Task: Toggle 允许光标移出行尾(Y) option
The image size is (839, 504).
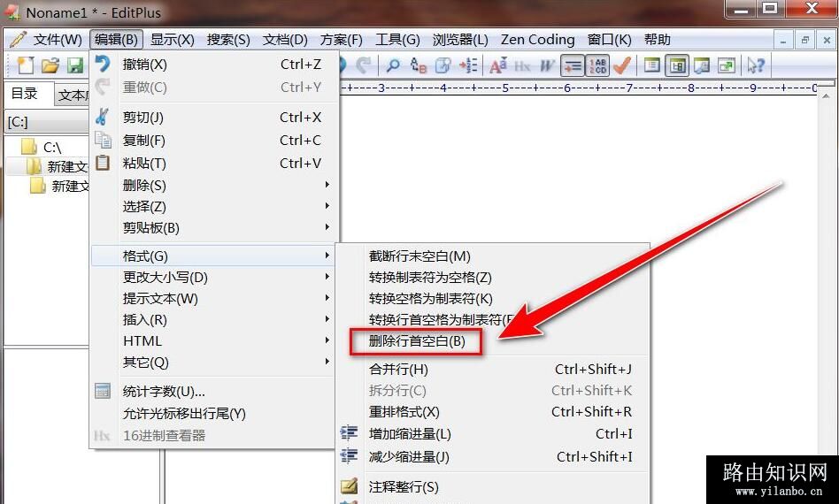Action: pyautogui.click(x=215, y=413)
